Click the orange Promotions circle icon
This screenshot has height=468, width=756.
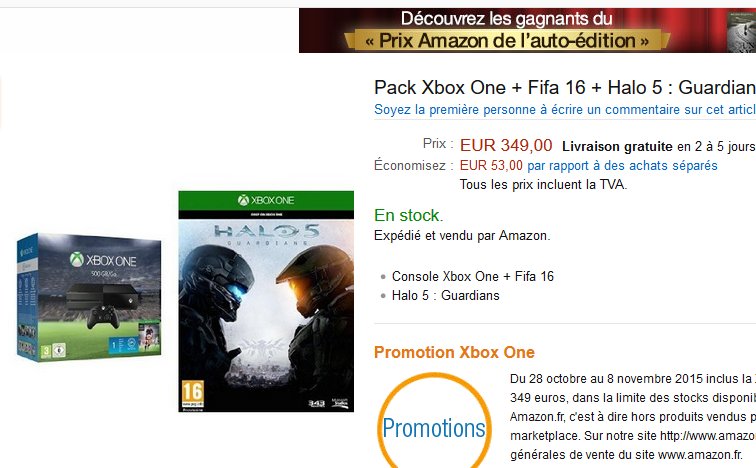point(433,423)
